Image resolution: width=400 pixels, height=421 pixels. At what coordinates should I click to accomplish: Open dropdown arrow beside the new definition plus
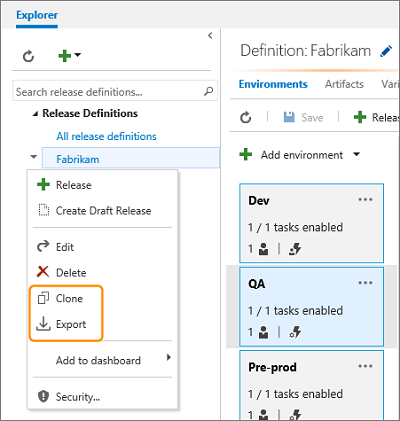click(x=78, y=54)
